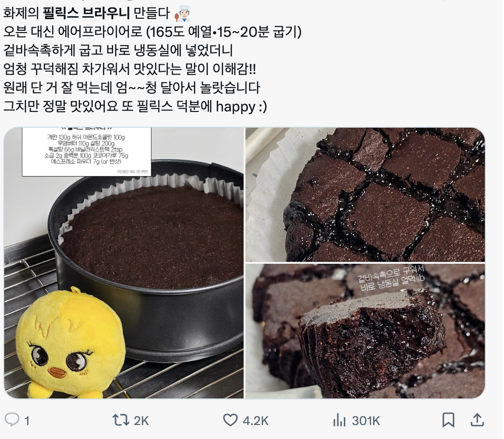
Task: Open the brownie bite close-up photo
Action: (365, 331)
